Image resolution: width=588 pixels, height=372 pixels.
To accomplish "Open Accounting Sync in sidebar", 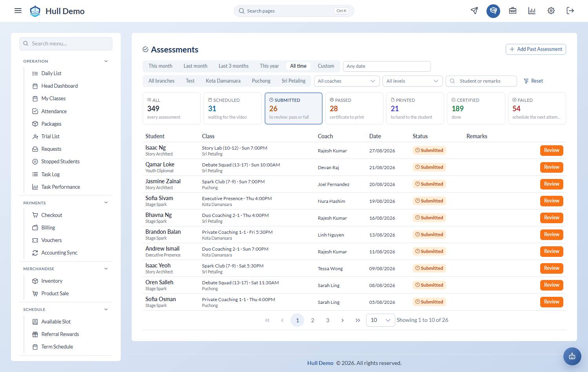I will 59,253.
